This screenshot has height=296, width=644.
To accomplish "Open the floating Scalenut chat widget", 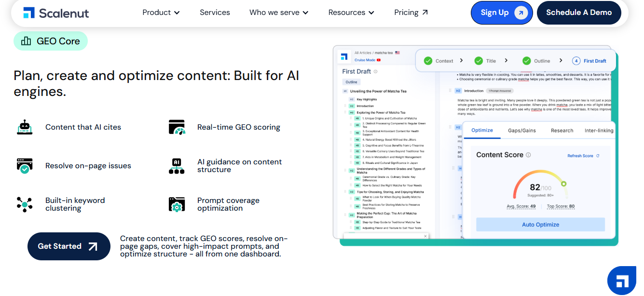I will click(x=621, y=280).
